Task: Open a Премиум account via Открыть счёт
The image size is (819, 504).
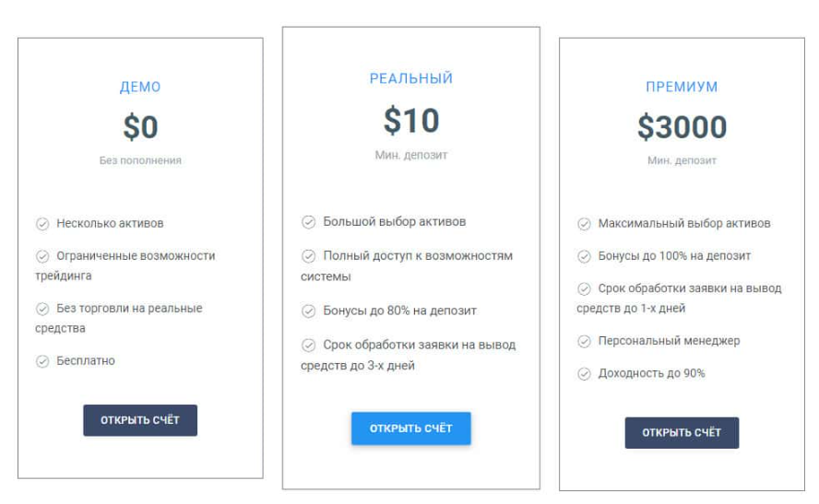Action: (682, 432)
